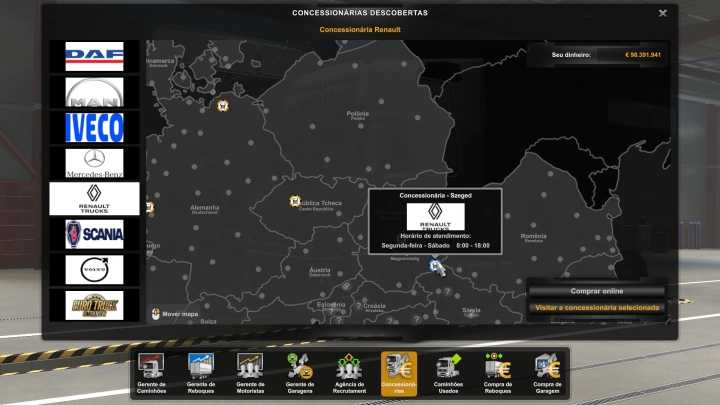Screen dimensions: 720x405
Task: Open Gerente de Reboques
Action: click(201, 373)
